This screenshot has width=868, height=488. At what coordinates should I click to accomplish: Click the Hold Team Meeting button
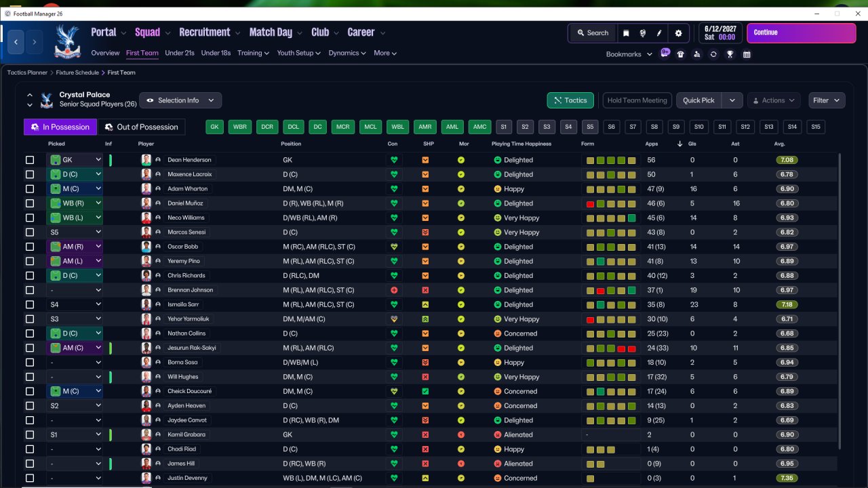click(637, 100)
